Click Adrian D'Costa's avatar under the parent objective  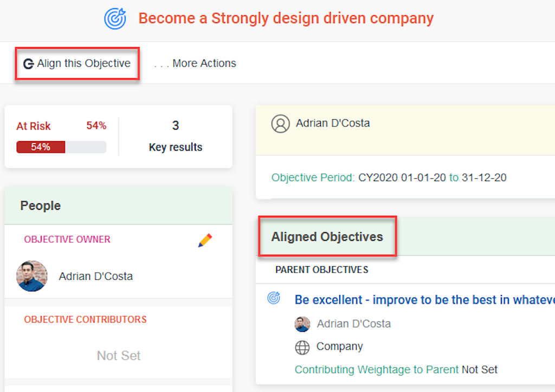(302, 324)
